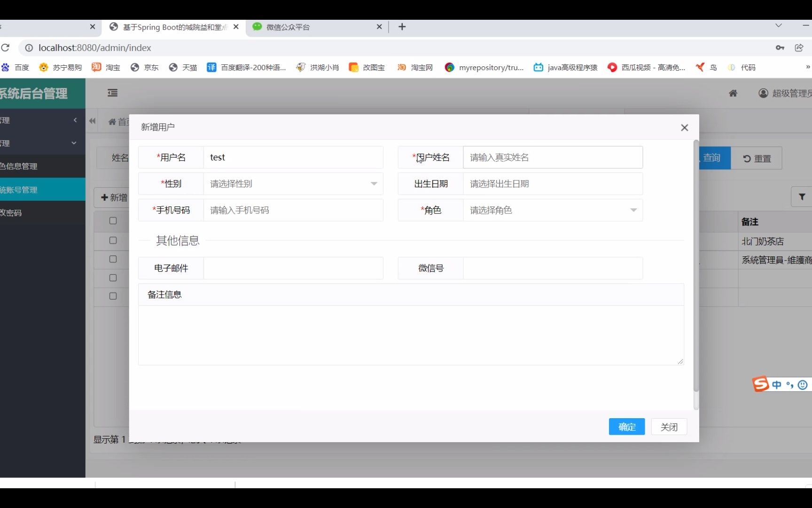Check the first row checkbox in table
The width and height of the screenshot is (812, 508).
[x=112, y=221]
